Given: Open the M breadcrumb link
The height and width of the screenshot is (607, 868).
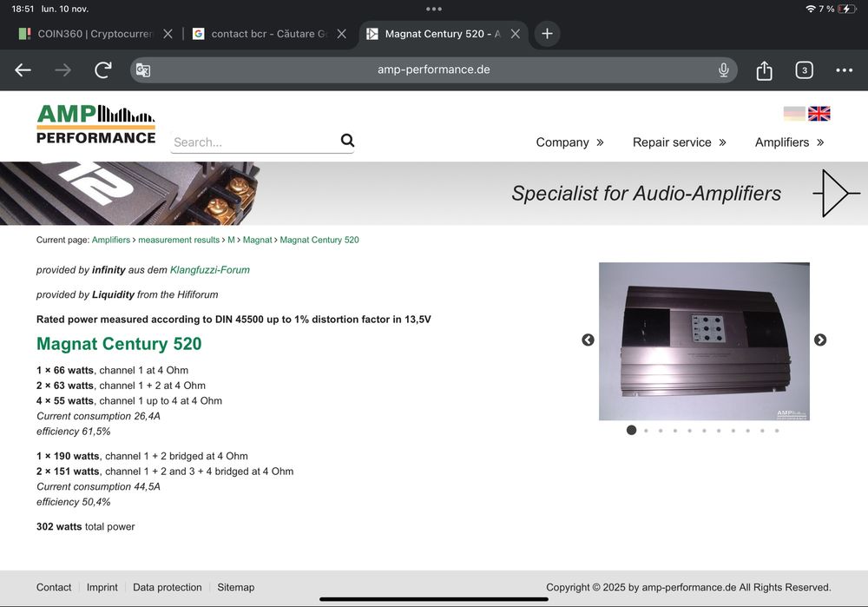Looking at the screenshot, I should pyautogui.click(x=231, y=240).
